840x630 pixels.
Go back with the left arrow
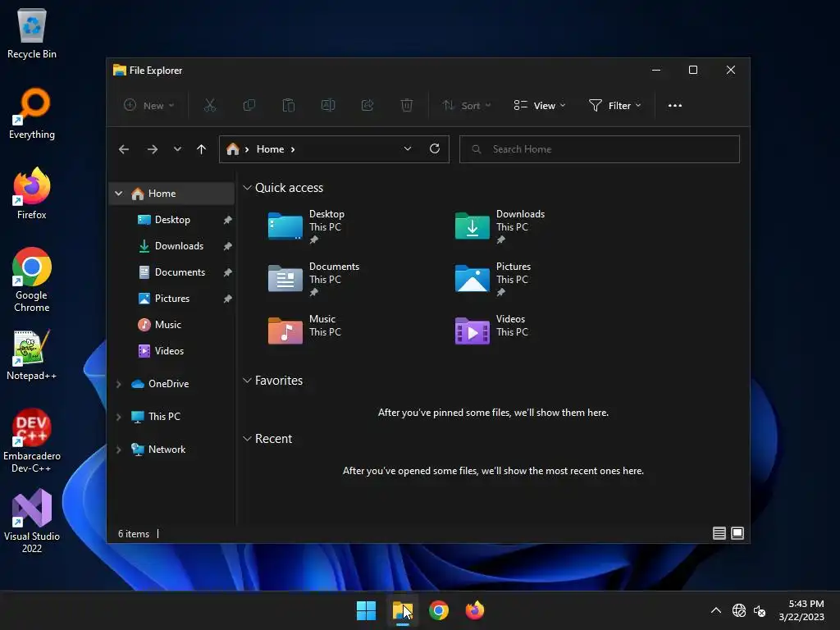[x=124, y=149]
